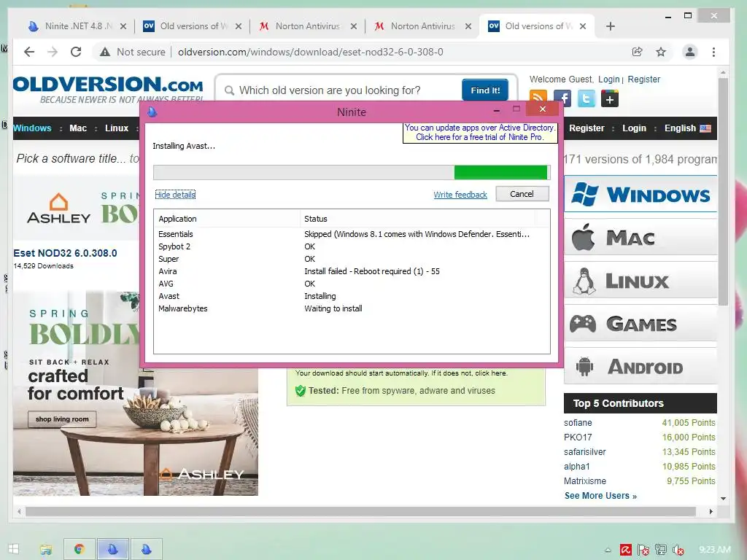Click the Application column header

click(228, 219)
